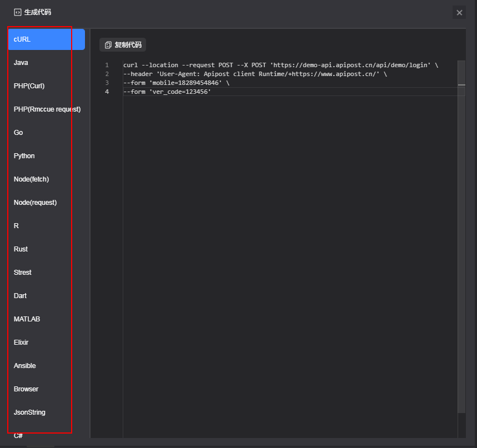Pick Node(fetch) in the sidebar
Viewport: 477px width, 448px height.
click(31, 179)
